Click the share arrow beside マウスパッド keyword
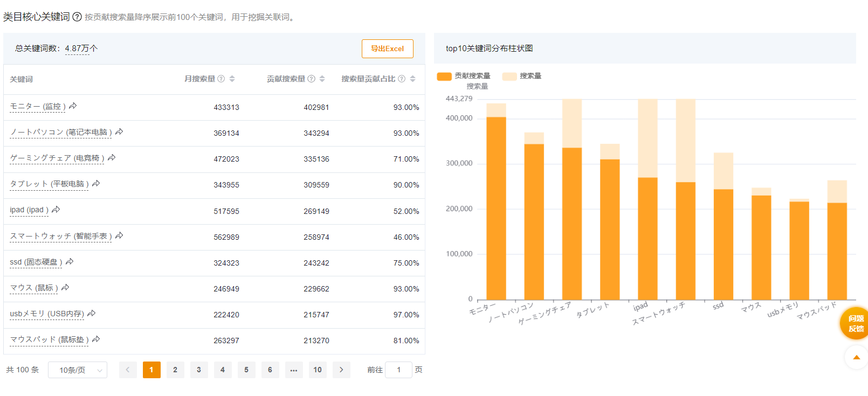This screenshot has height=396, width=868. (96, 339)
